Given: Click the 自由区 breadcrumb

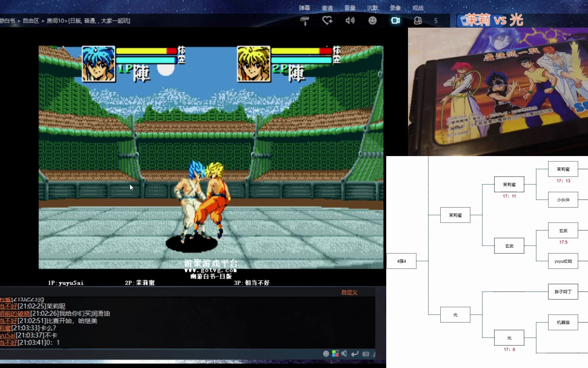Looking at the screenshot, I should tap(31, 21).
